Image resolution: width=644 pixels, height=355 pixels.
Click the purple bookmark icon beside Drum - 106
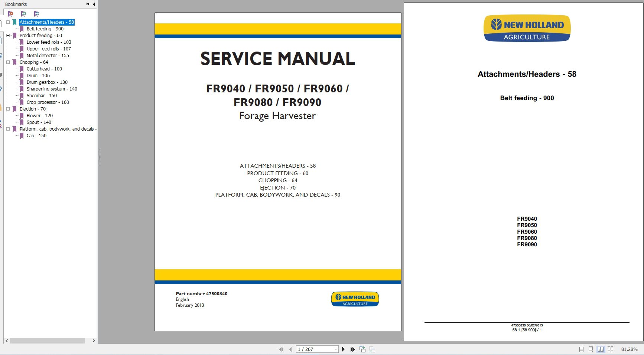[22, 76]
